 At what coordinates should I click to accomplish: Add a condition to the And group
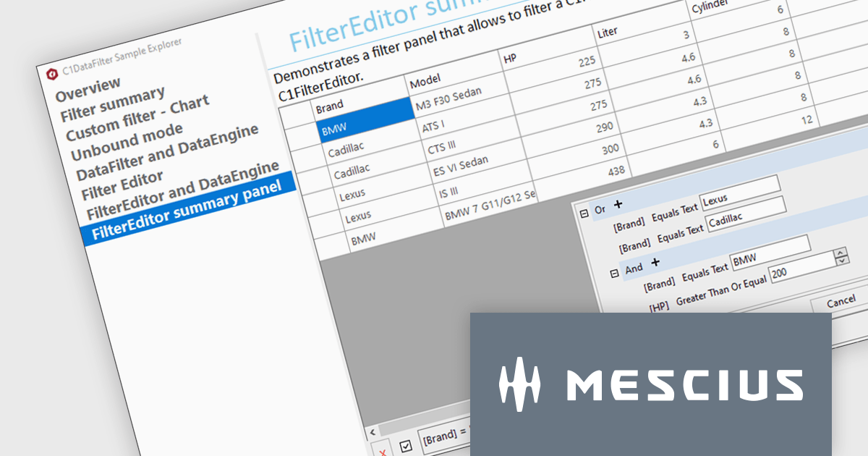click(x=655, y=262)
